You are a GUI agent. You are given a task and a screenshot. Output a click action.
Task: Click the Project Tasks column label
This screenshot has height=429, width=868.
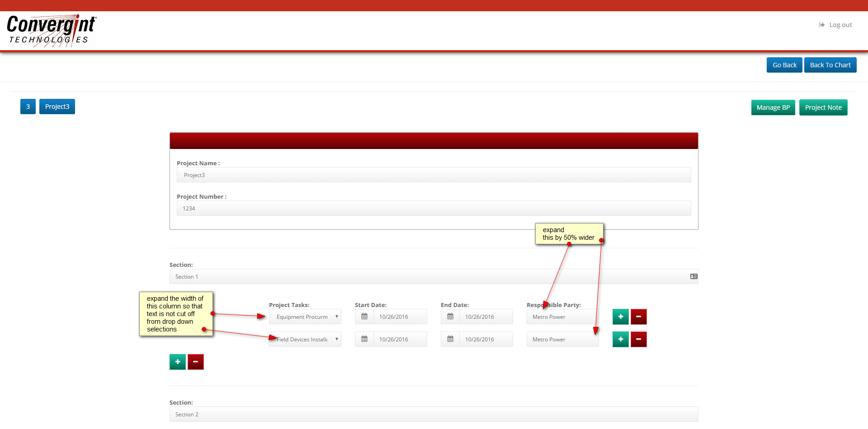(x=289, y=305)
